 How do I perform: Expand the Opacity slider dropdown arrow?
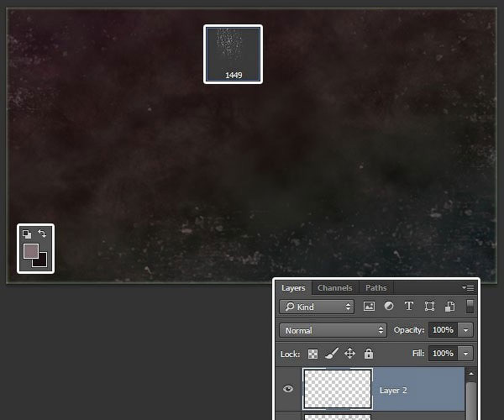(465, 330)
